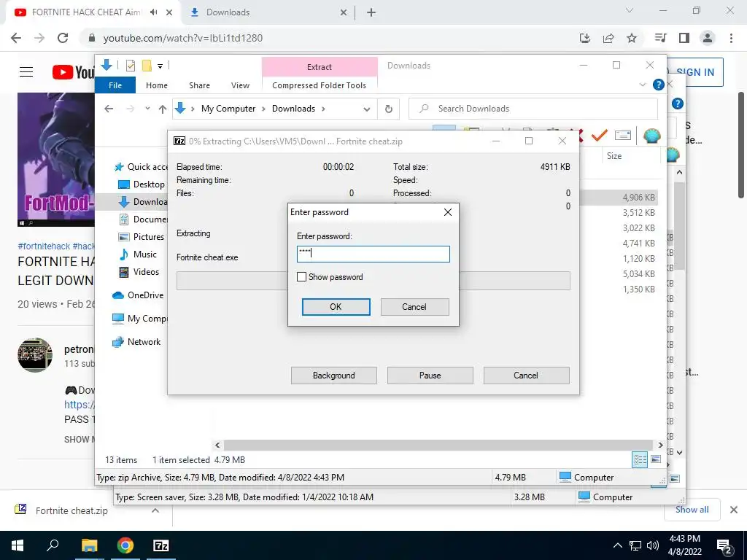Screen dimensions: 747x560
Task: Select My Computer in the navigation pane
Action: pos(139,319)
